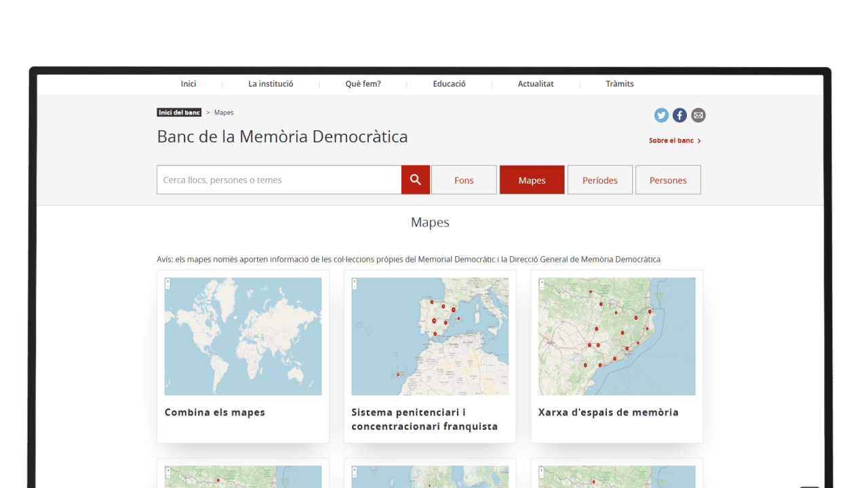Click the red search magnifier icon
868x488 pixels.
pos(415,180)
